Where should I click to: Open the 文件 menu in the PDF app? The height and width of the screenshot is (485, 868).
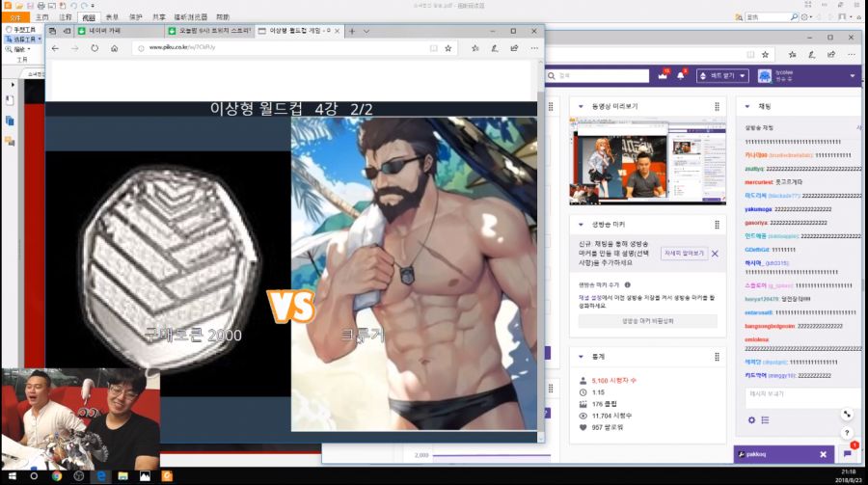(14, 17)
